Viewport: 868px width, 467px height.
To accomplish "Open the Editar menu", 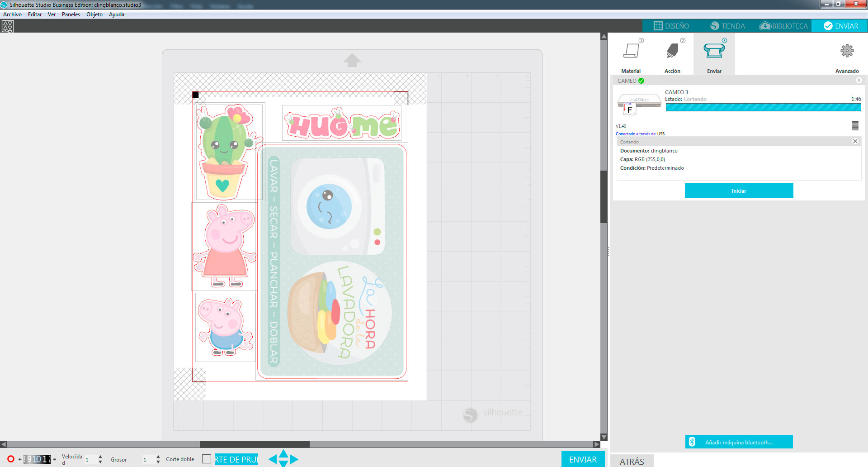I will click(x=35, y=14).
